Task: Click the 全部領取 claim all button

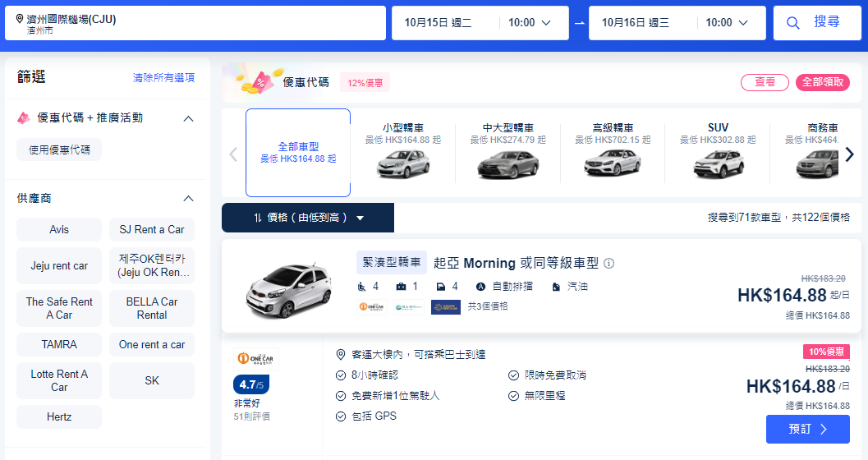Action: pos(823,82)
